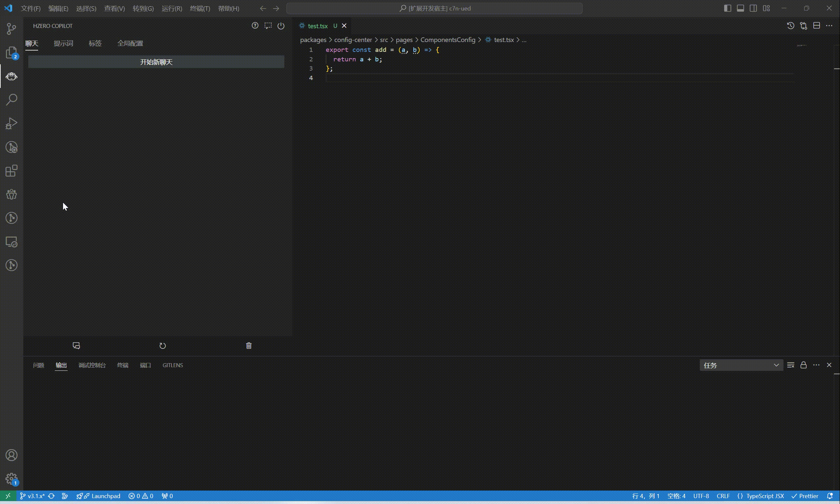840x504 pixels.
Task: Change the CRLF line ending setting
Action: pos(723,496)
